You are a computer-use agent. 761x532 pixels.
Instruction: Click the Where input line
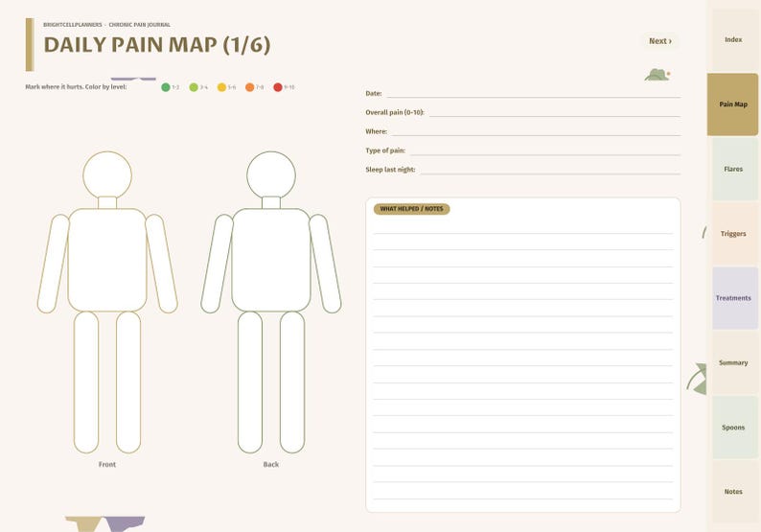coord(536,131)
